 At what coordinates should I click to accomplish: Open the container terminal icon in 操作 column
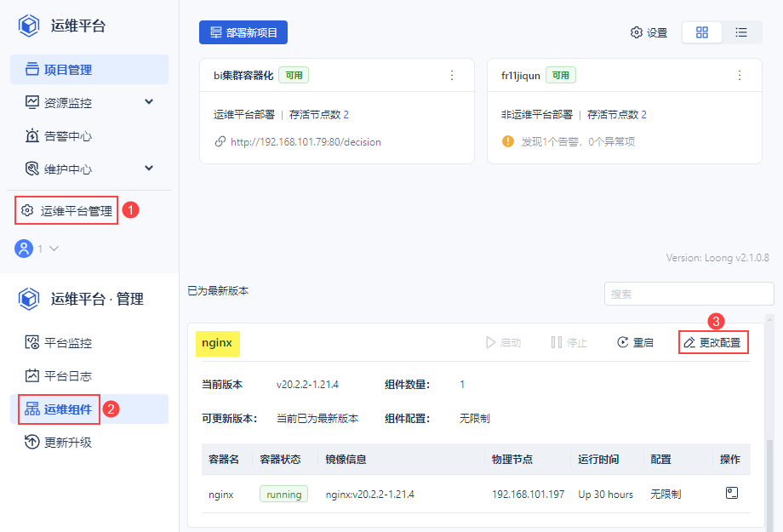coord(730,494)
